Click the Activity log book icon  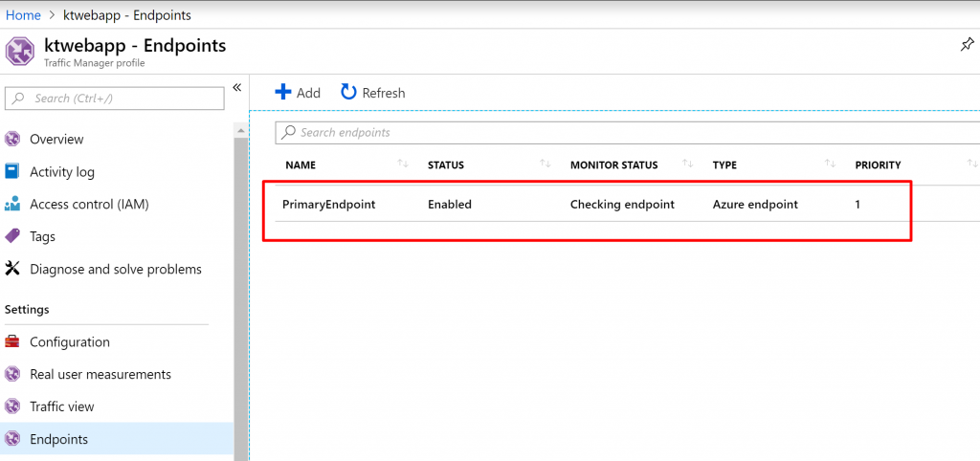click(11, 171)
